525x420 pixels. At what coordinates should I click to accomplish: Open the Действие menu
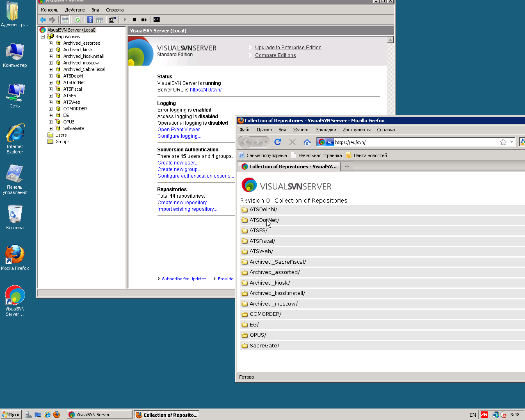[75, 10]
